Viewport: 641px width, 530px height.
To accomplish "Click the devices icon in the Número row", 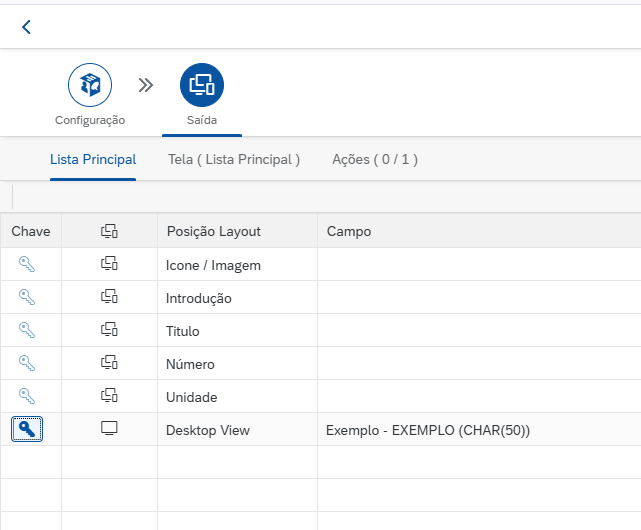I will click(109, 362).
